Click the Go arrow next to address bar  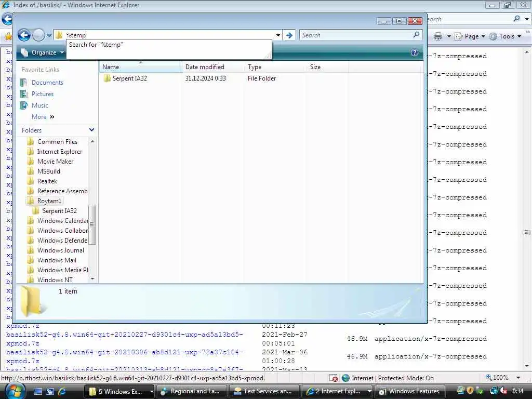point(289,35)
